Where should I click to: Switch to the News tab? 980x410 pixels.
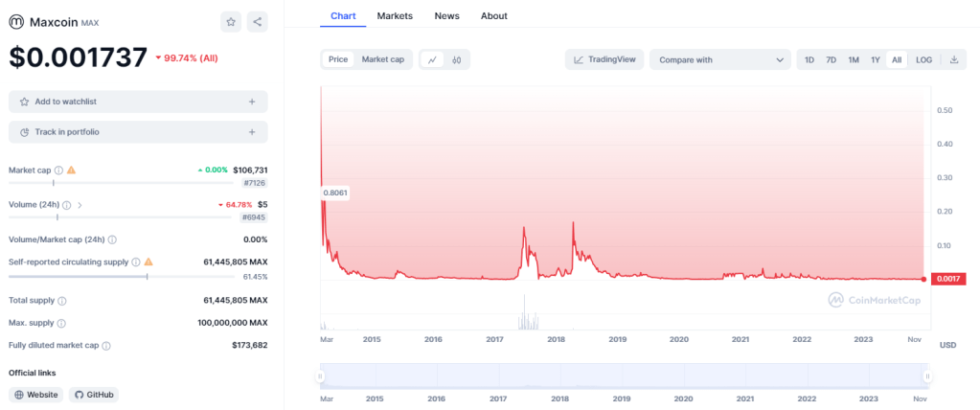pyautogui.click(x=446, y=16)
